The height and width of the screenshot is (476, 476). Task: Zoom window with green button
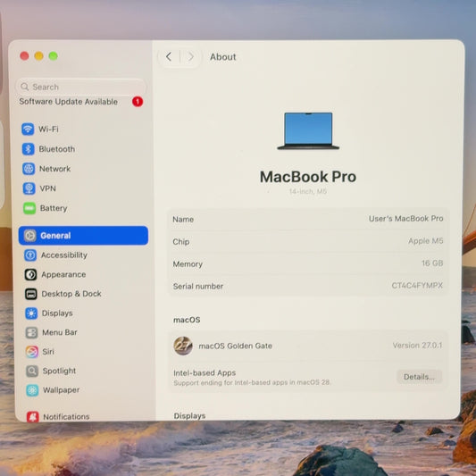(x=53, y=56)
